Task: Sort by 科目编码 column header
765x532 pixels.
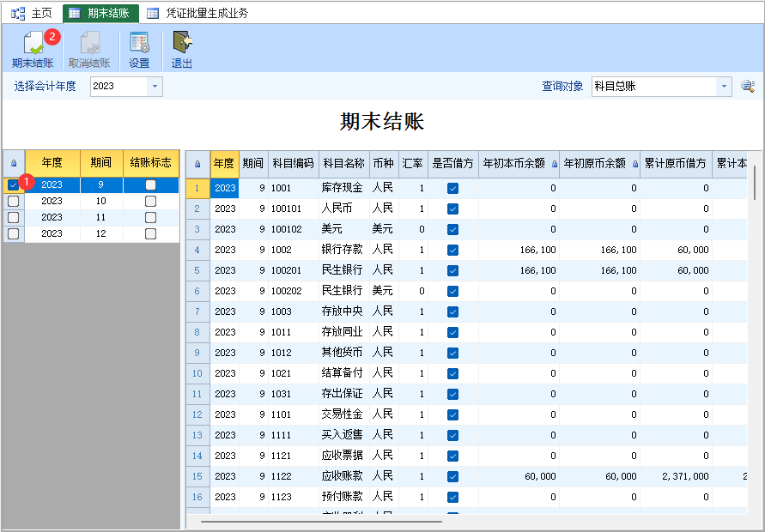Action: (x=292, y=164)
